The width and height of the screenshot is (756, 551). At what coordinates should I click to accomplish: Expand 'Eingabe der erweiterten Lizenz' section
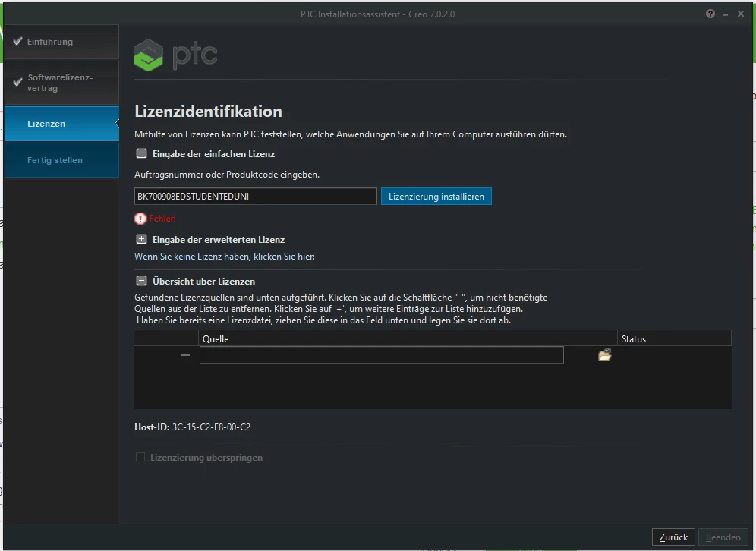[x=141, y=239]
